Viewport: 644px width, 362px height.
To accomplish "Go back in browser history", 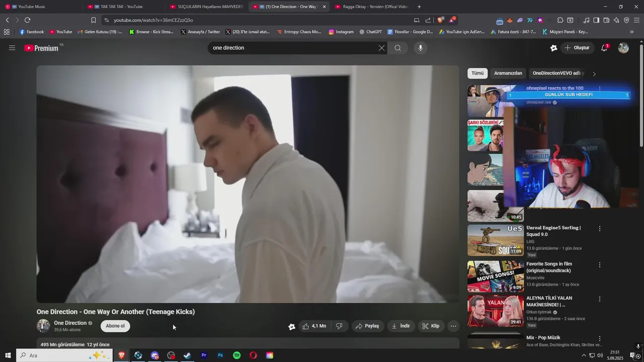I will tap(8, 20).
